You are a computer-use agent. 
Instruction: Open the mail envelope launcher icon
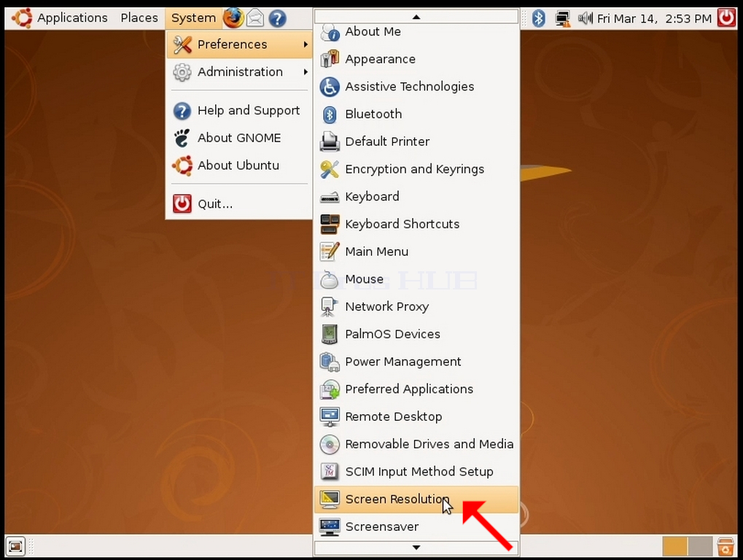255,18
